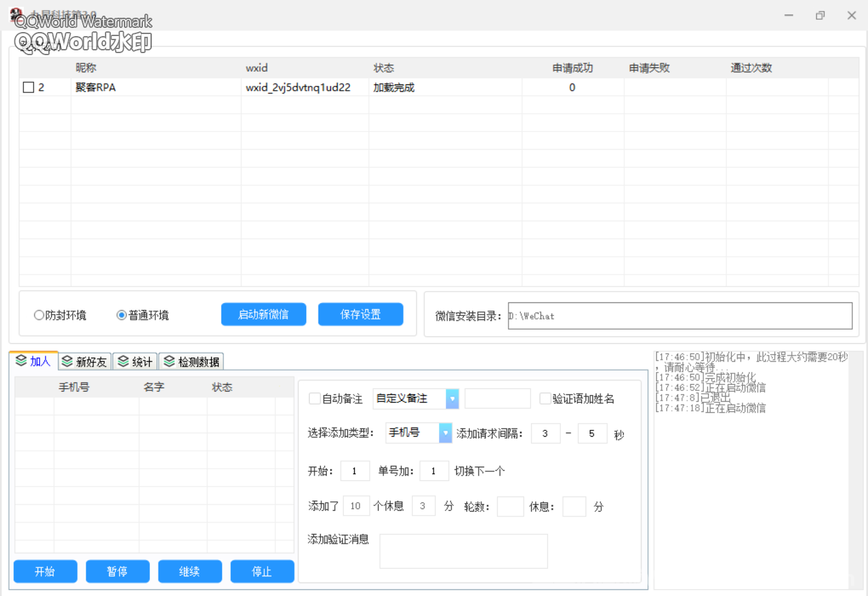Click the 休息 minutes field after 轮数
Image resolution: width=868 pixels, height=596 pixels.
[575, 506]
